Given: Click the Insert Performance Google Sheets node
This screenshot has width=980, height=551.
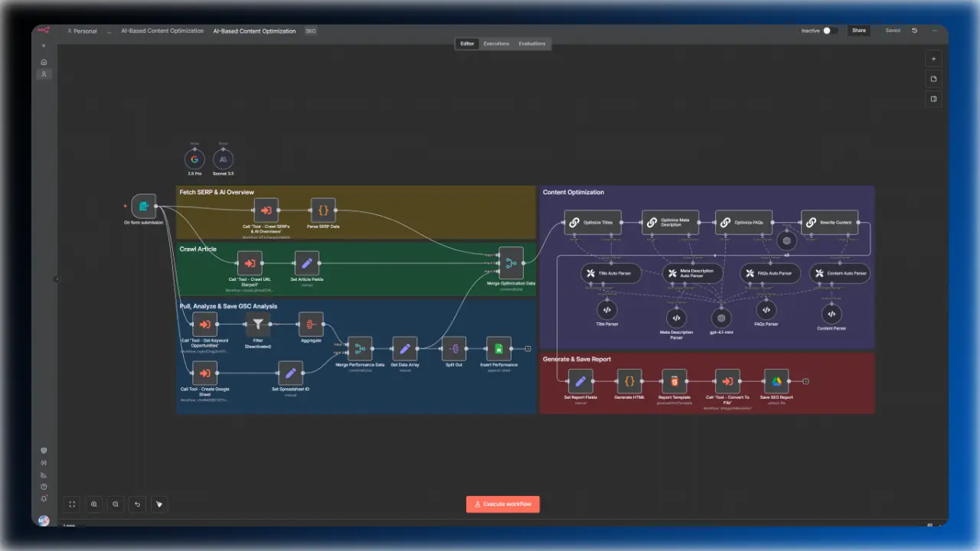Looking at the screenshot, I should click(x=499, y=349).
